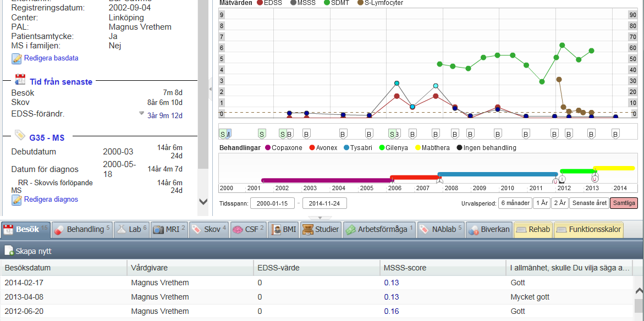
Task: Click the blue M marker at timeline start
Action: point(228,134)
